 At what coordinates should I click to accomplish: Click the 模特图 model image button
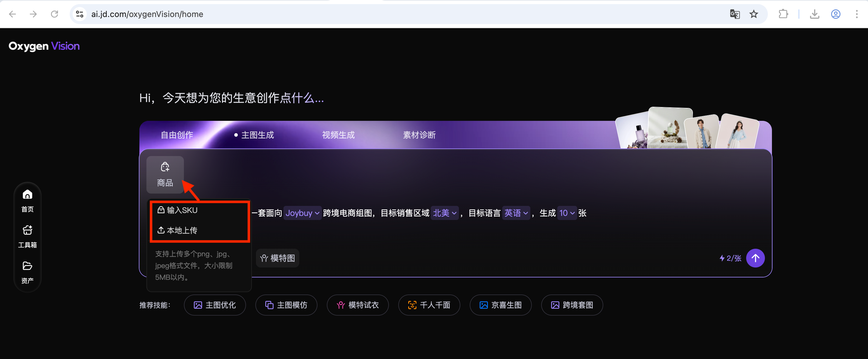point(277,258)
